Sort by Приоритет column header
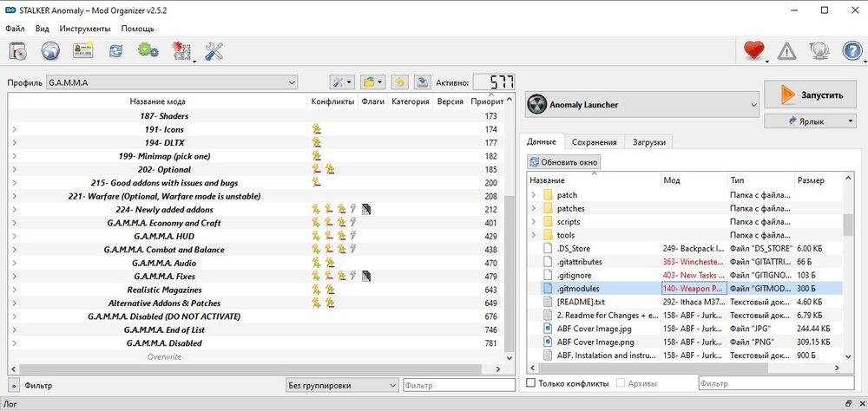This screenshot has height=411, width=868. point(487,101)
